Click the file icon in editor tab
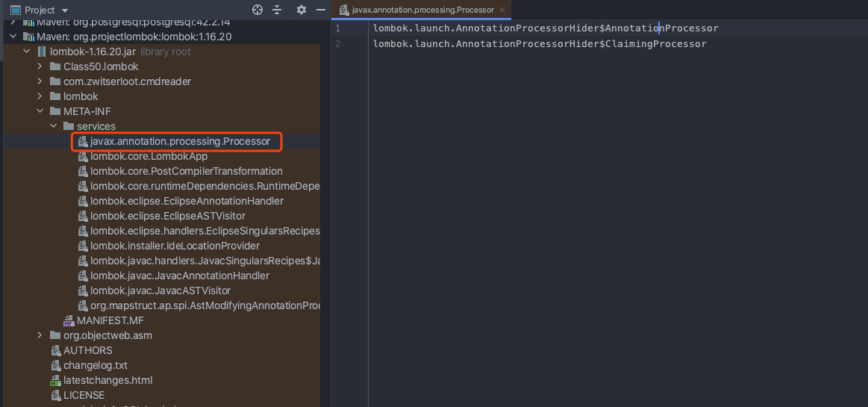The width and height of the screenshot is (868, 407). [344, 10]
